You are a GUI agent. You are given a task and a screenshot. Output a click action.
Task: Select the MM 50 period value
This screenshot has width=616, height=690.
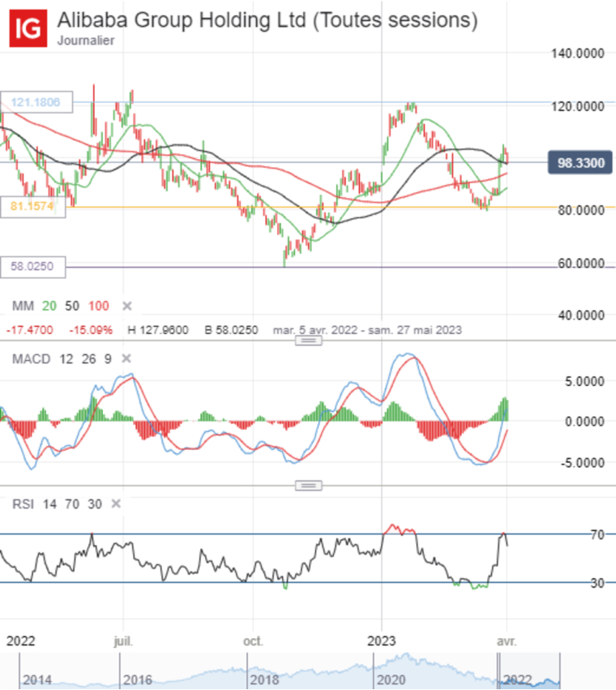(72, 306)
